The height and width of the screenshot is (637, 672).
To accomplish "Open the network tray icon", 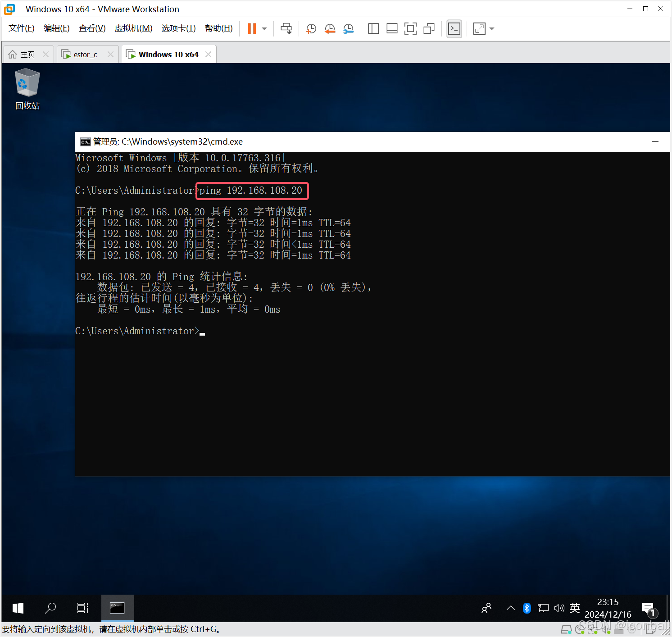I will click(x=543, y=608).
